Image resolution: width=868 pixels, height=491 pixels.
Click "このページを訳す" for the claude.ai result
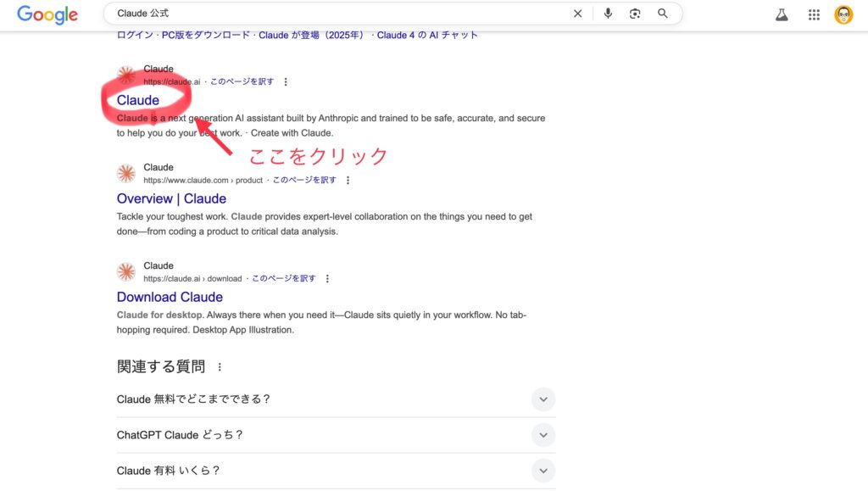click(242, 82)
